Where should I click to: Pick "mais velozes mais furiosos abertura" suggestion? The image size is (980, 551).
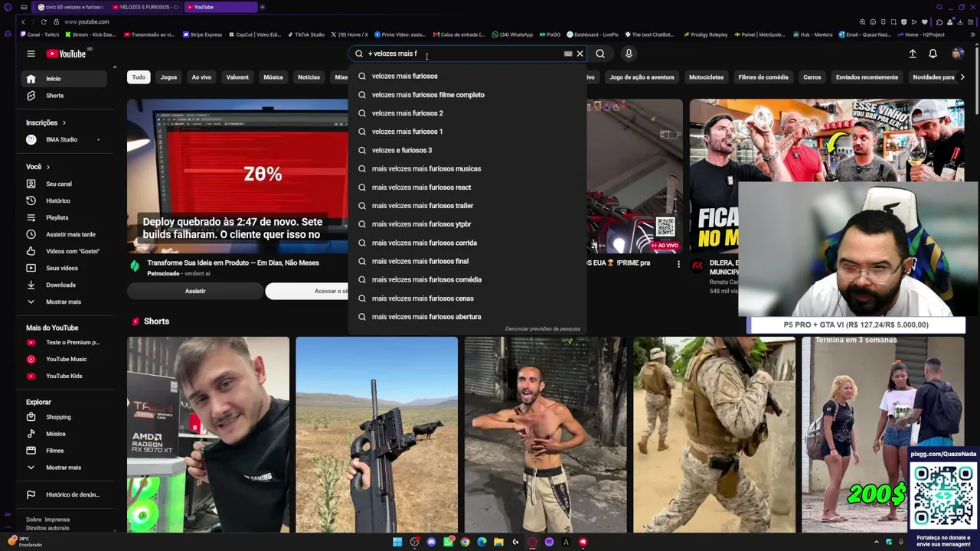pyautogui.click(x=467, y=317)
